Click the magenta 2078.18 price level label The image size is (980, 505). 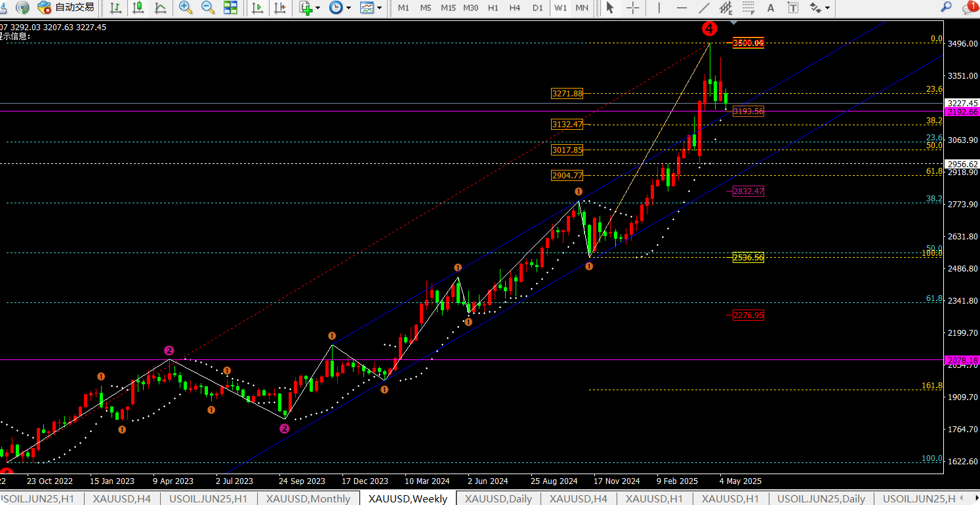coord(962,360)
